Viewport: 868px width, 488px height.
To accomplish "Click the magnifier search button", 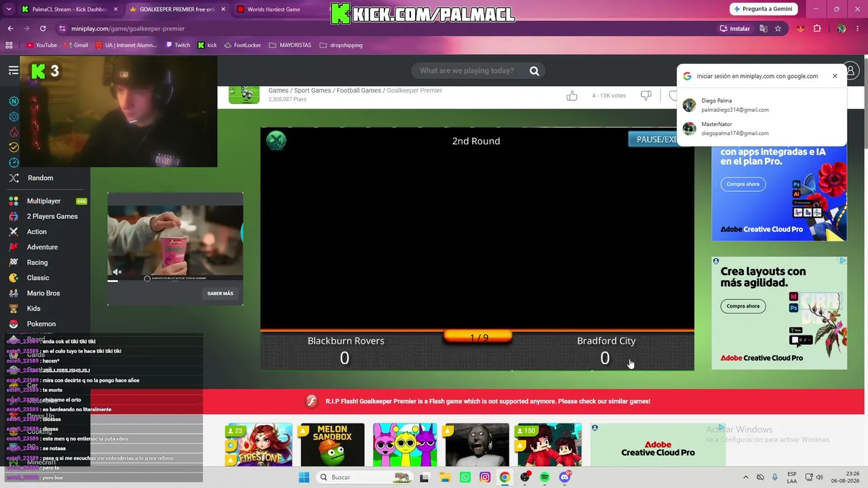I will [x=534, y=70].
